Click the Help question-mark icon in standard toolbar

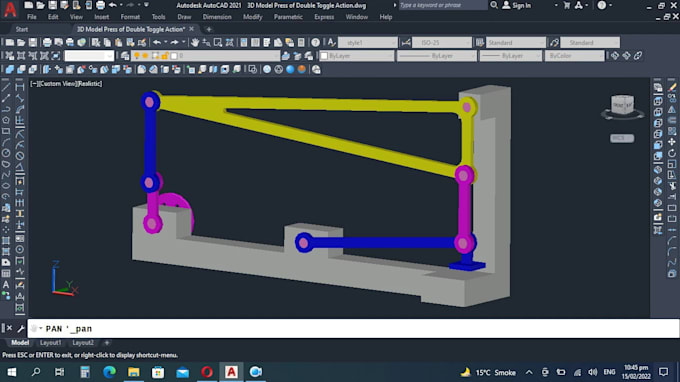315,42
